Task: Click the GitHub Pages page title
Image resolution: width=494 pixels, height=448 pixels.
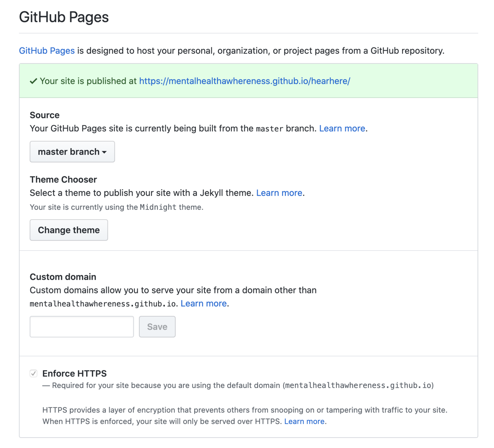Action: [64, 17]
